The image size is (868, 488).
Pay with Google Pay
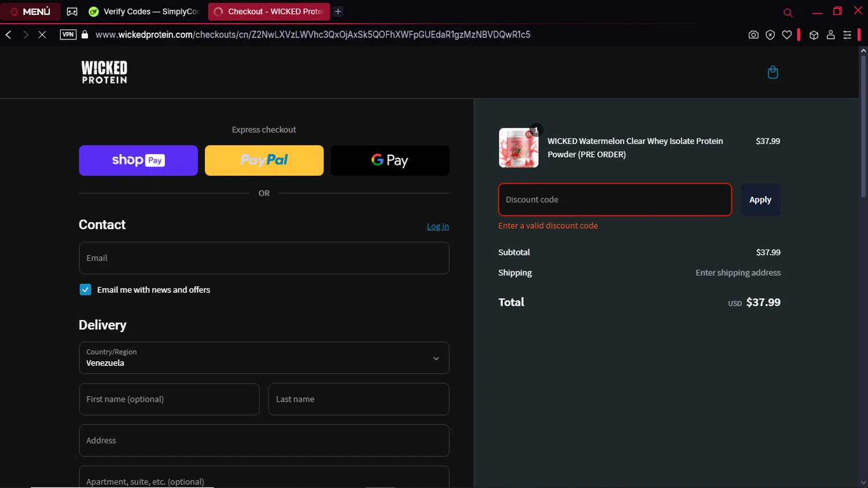pos(390,160)
